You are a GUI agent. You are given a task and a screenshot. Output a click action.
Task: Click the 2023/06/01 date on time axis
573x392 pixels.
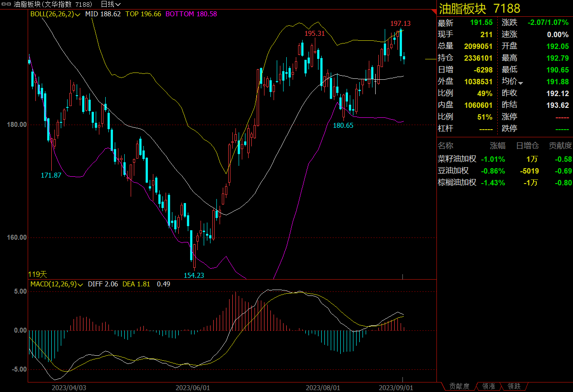click(x=193, y=388)
